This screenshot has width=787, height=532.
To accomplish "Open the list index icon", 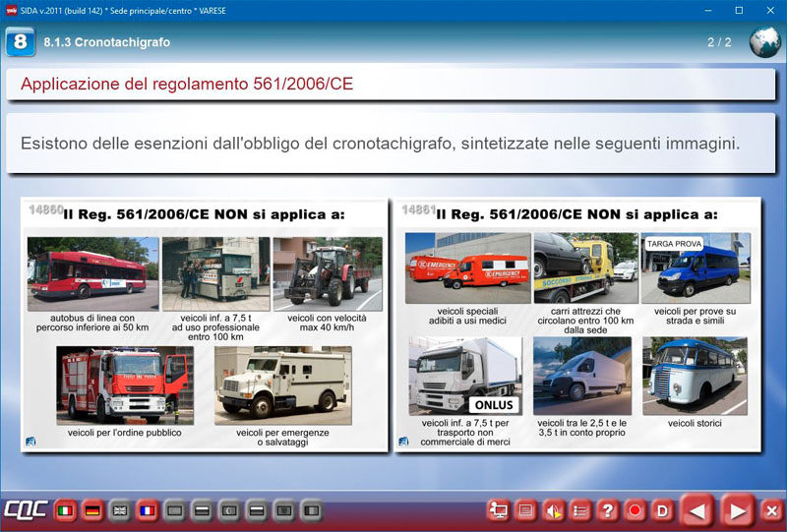I will coord(580,511).
